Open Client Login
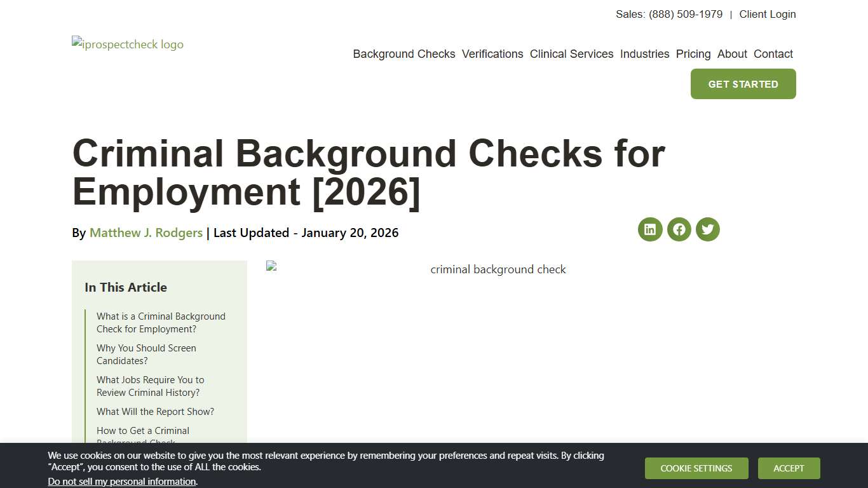Viewport: 868px width, 488px height. 768,14
